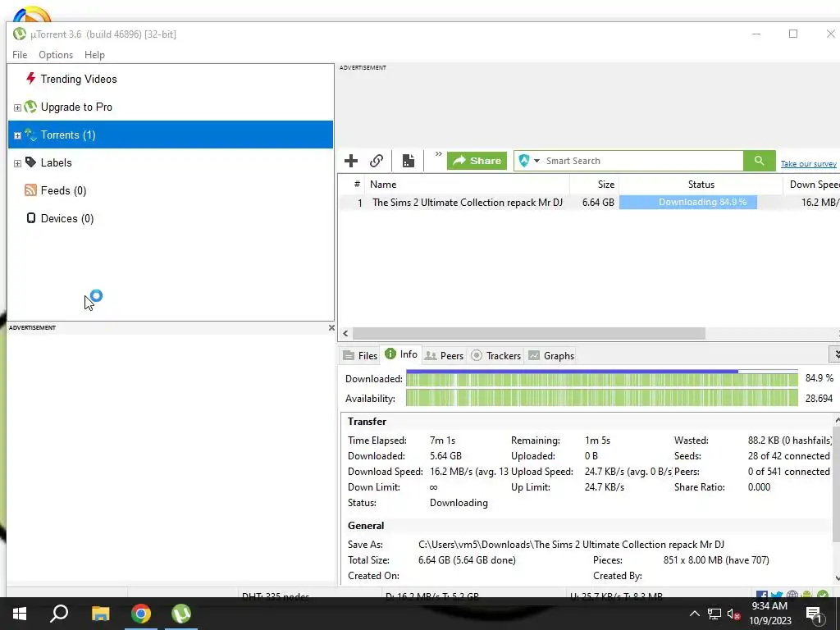840x630 pixels.
Task: Click the torrent list horizontal scrollbar
Action: 528,333
